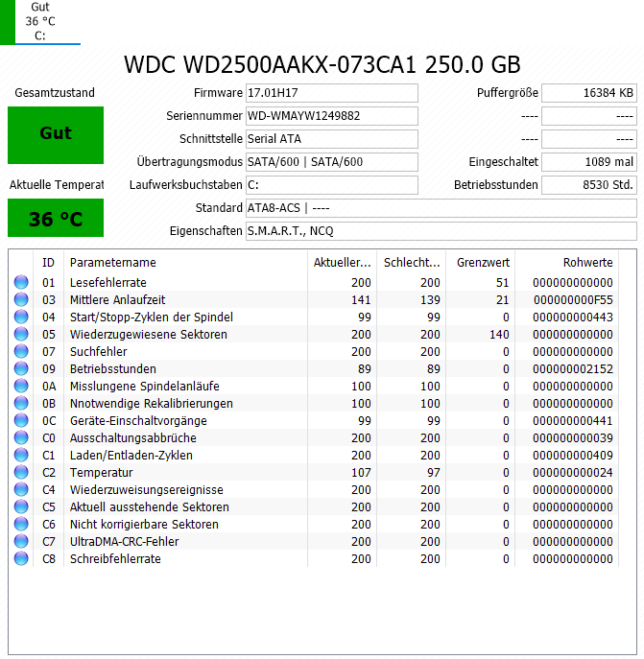Click the Schnittstelle field Serial ATA
The width and height of the screenshot is (644, 659).
pyautogui.click(x=331, y=139)
